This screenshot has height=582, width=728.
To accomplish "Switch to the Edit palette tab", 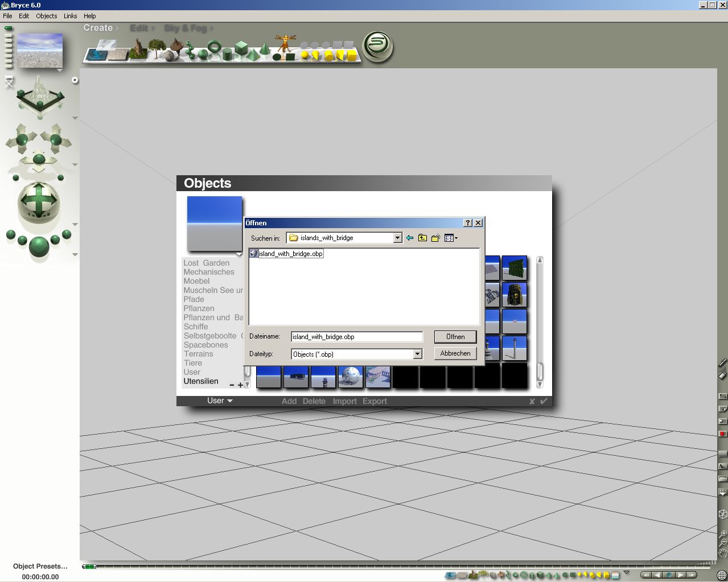I will 139,28.
